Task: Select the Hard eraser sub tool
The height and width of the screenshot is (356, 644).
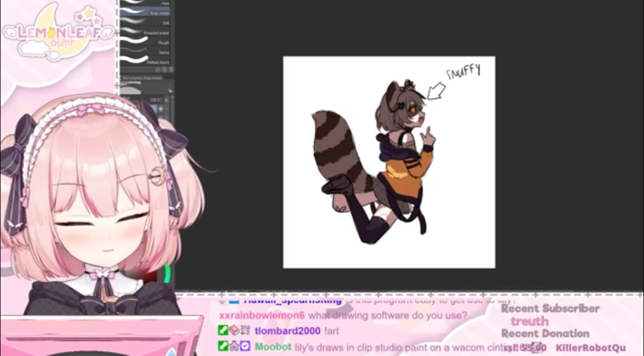Action: click(145, 3)
